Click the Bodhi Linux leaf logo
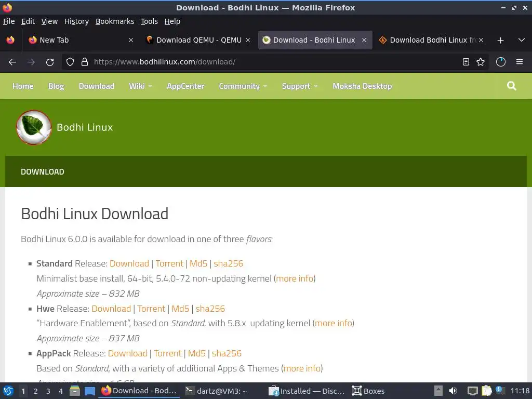This screenshot has width=532, height=399. click(34, 127)
